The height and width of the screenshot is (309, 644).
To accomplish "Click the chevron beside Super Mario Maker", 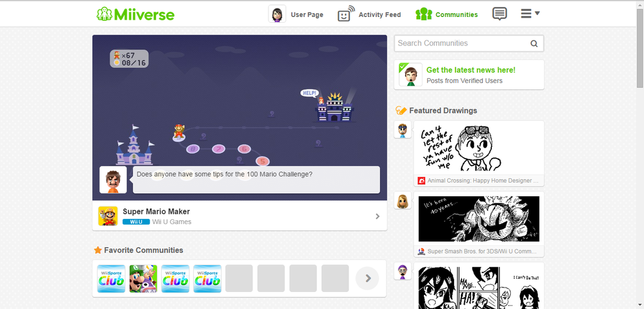I will point(377,216).
